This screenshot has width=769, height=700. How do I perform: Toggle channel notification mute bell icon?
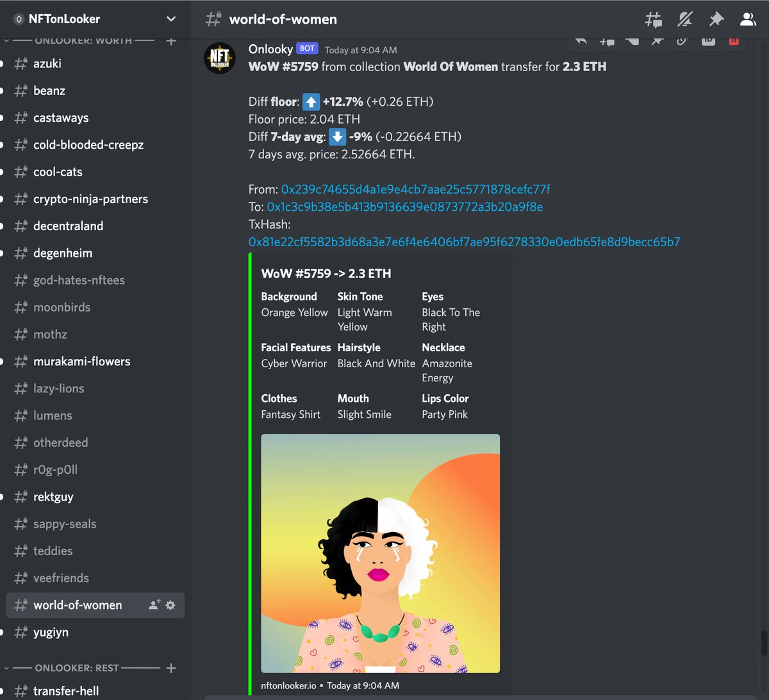tap(685, 19)
